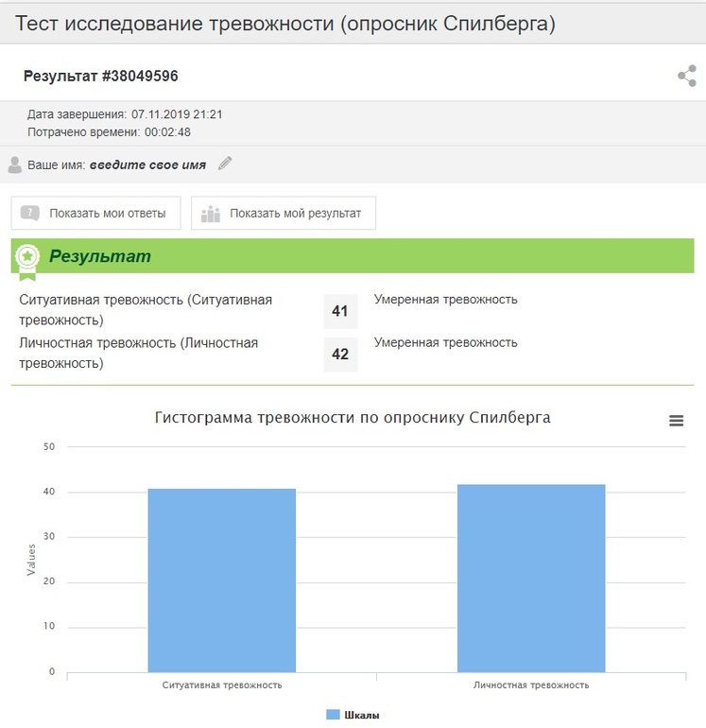Select the Личностная тревожность bar in chart
This screenshot has height=728, width=706.
[x=531, y=579]
